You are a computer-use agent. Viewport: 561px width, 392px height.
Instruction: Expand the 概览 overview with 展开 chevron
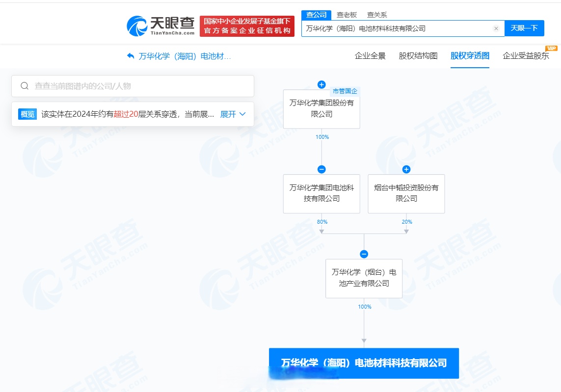coord(232,114)
